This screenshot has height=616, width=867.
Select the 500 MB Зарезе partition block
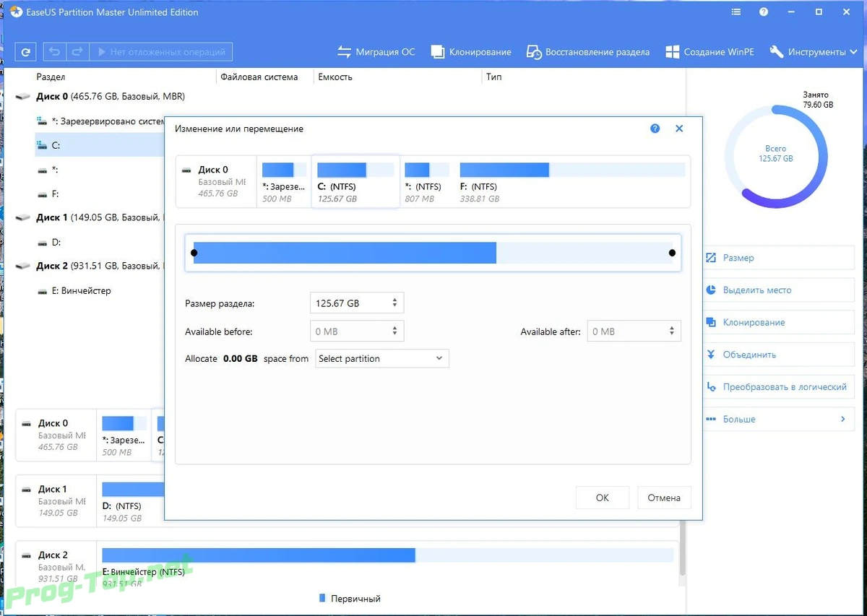click(x=284, y=182)
